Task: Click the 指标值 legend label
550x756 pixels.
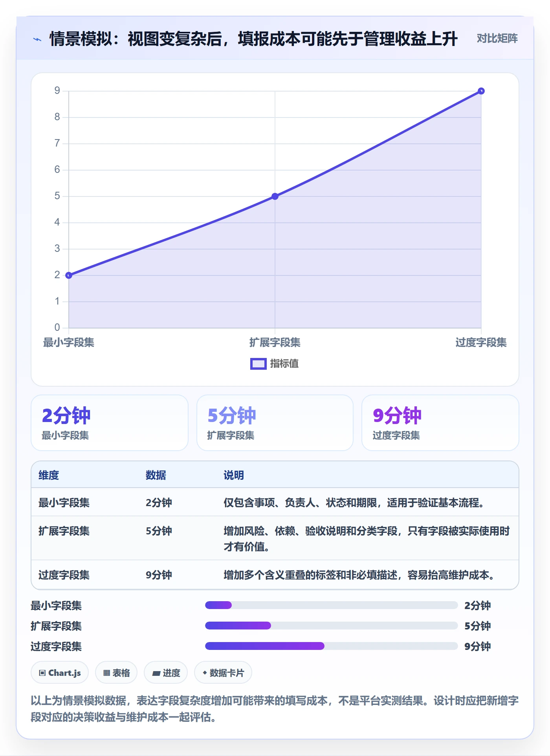Action: coord(284,364)
